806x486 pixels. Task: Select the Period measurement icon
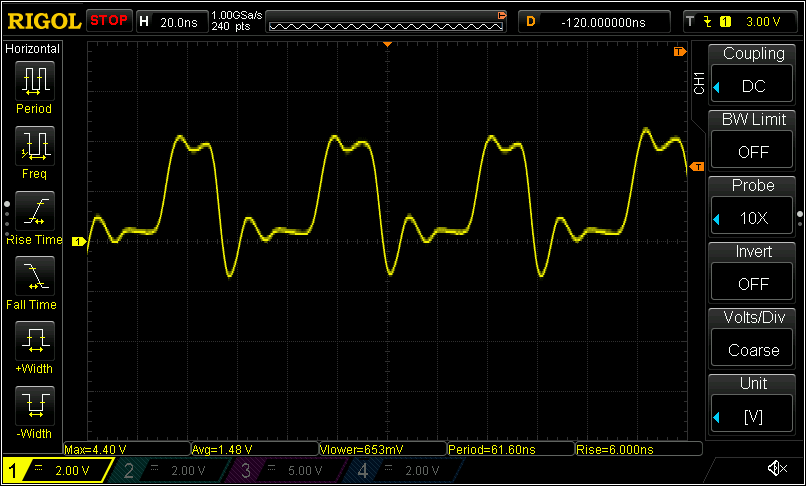(x=36, y=80)
